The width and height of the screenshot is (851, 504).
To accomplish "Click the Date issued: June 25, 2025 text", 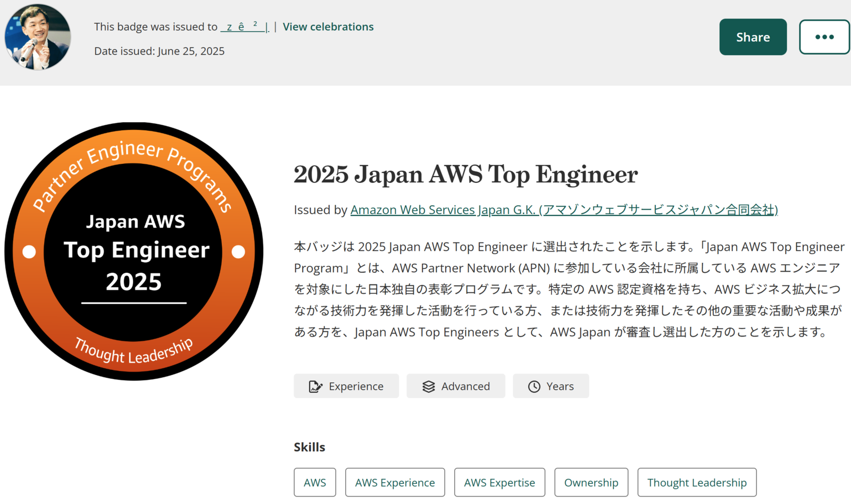I will [160, 51].
